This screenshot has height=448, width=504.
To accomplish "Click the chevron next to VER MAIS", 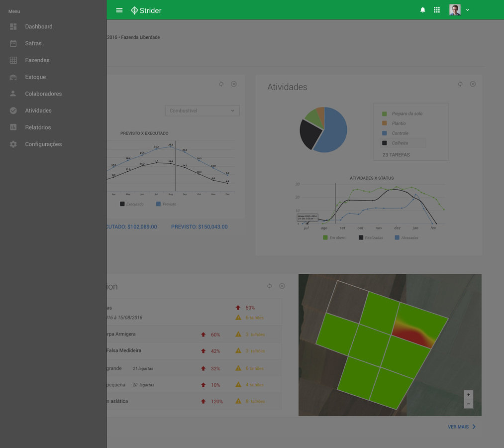I will tap(474, 427).
